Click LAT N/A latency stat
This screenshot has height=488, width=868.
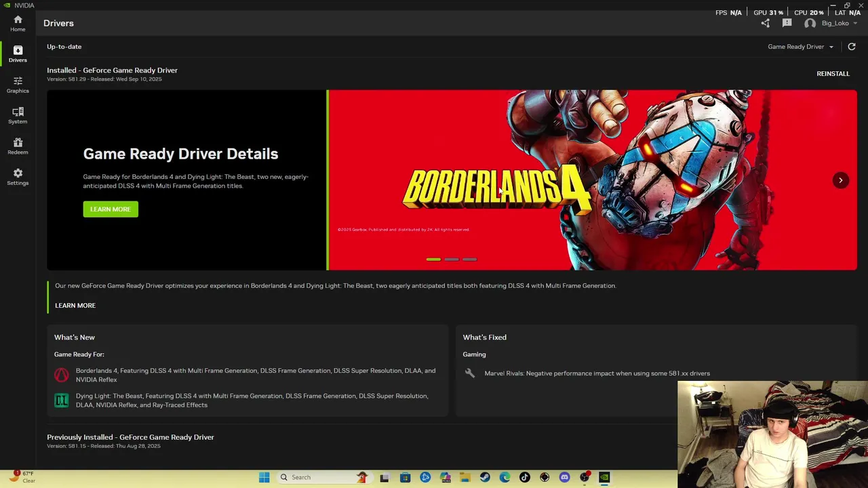point(848,12)
